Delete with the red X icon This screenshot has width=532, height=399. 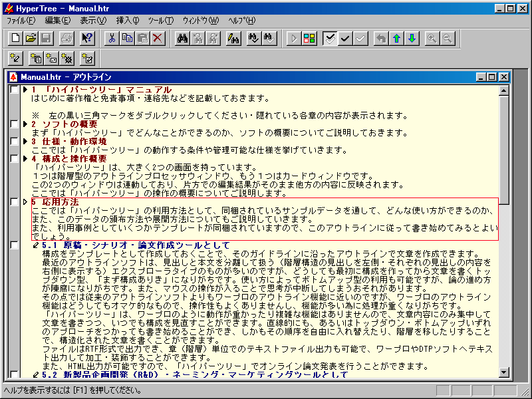[158, 39]
